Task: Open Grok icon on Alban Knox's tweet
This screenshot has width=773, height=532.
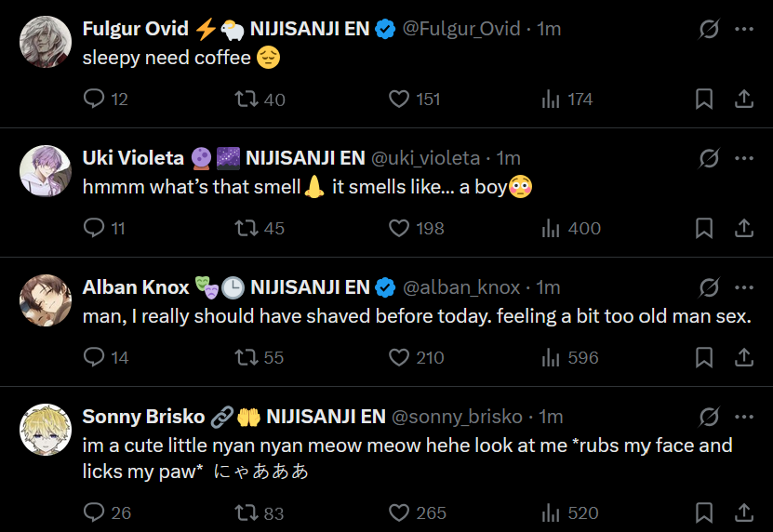Action: pyautogui.click(x=709, y=287)
